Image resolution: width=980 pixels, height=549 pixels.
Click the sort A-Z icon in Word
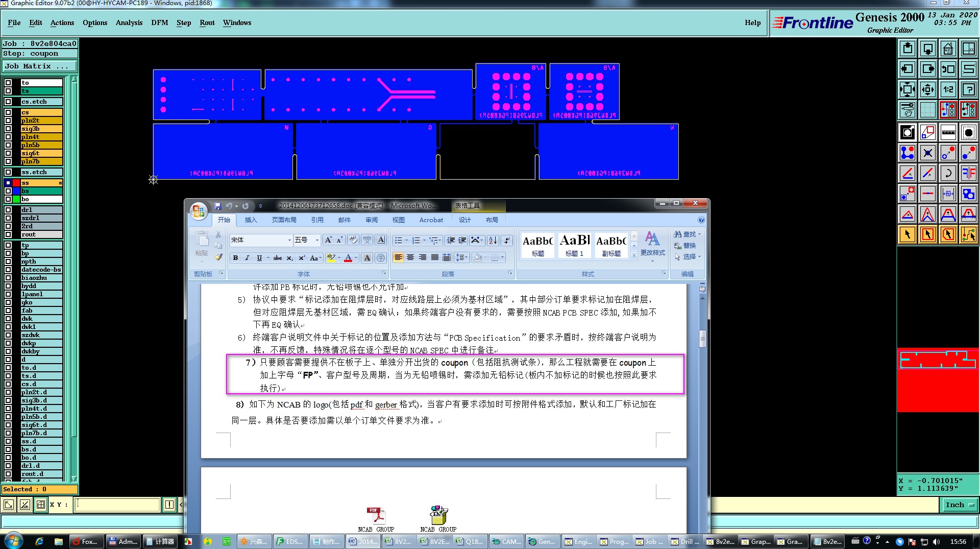tap(493, 240)
